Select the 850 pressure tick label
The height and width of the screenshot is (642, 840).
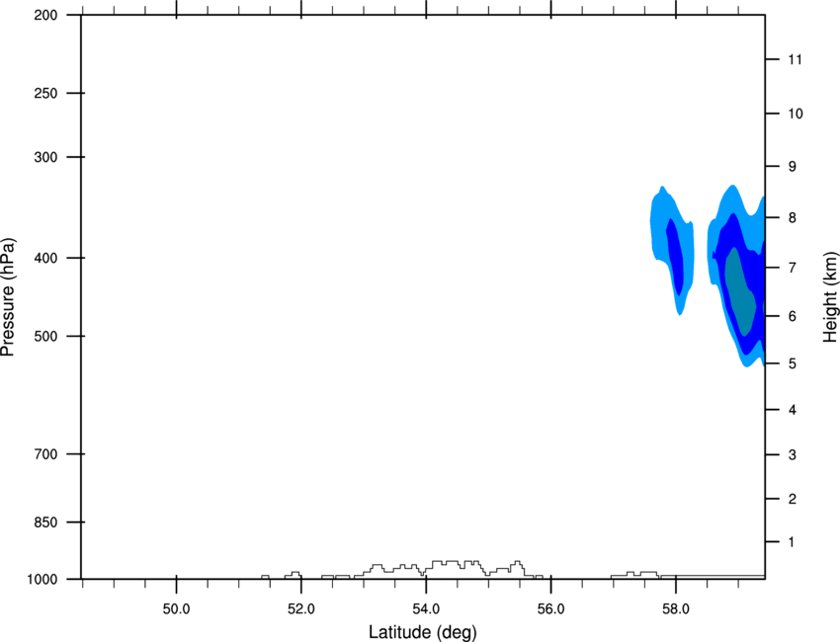tap(45, 522)
